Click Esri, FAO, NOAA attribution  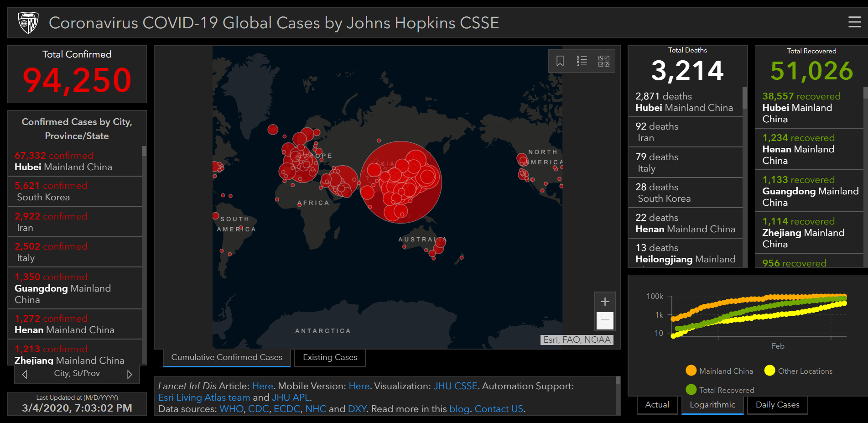(x=577, y=339)
